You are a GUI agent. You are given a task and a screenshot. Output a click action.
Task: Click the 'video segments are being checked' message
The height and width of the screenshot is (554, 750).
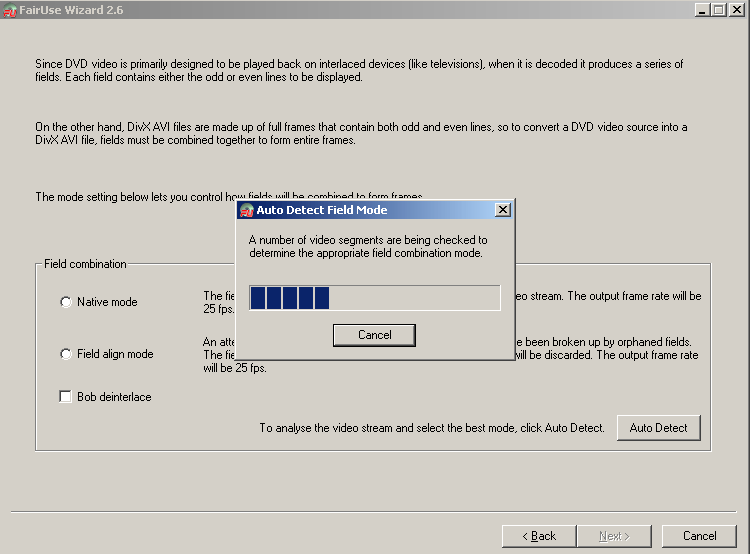[x=368, y=246]
